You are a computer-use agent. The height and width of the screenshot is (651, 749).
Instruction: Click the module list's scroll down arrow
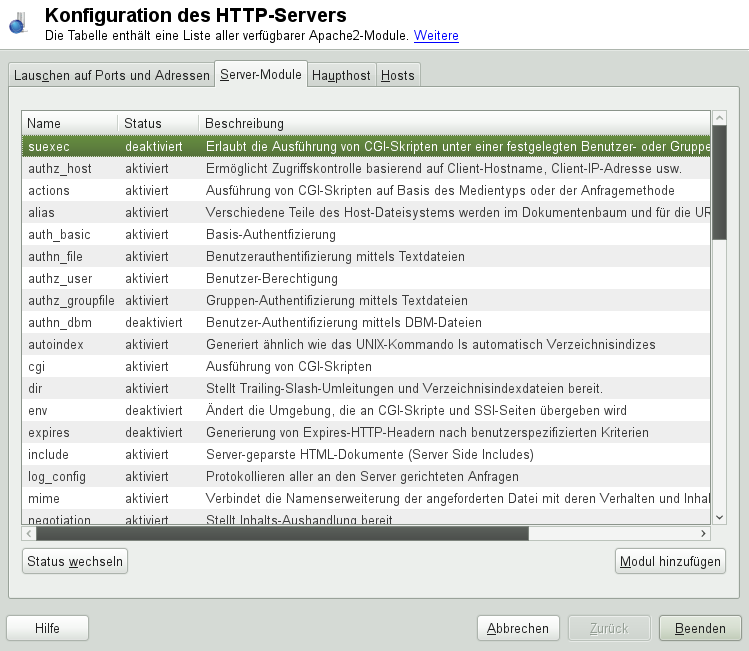coord(719,517)
